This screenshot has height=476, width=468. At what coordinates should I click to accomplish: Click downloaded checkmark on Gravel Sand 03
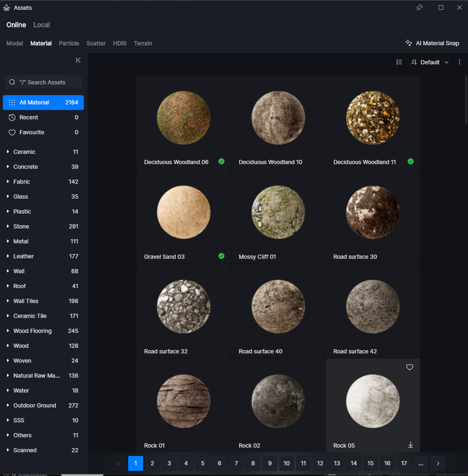[x=221, y=256]
